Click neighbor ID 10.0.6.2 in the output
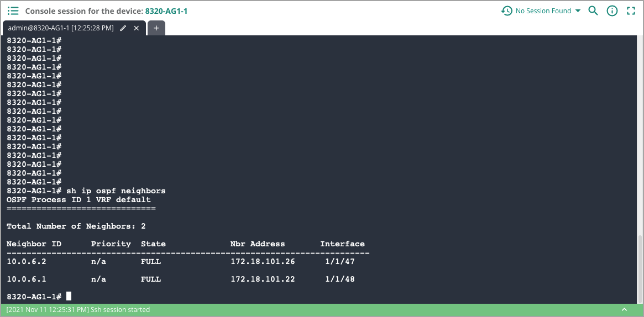Viewport: 644px width, 317px height. 27,261
